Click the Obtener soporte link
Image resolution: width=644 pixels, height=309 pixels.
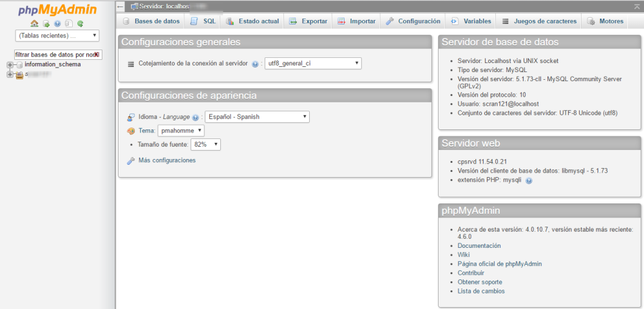point(480,282)
